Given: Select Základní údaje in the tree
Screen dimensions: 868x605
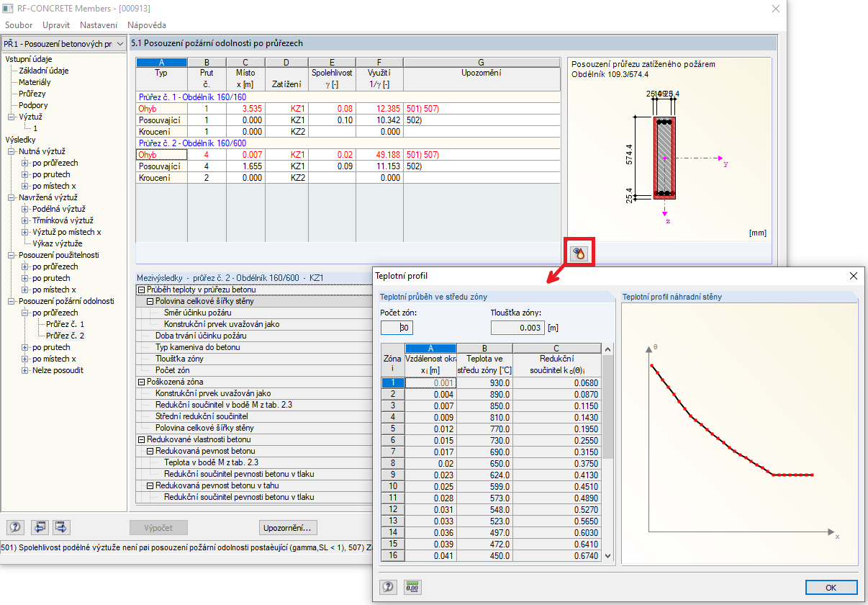Looking at the screenshot, I should 44,71.
